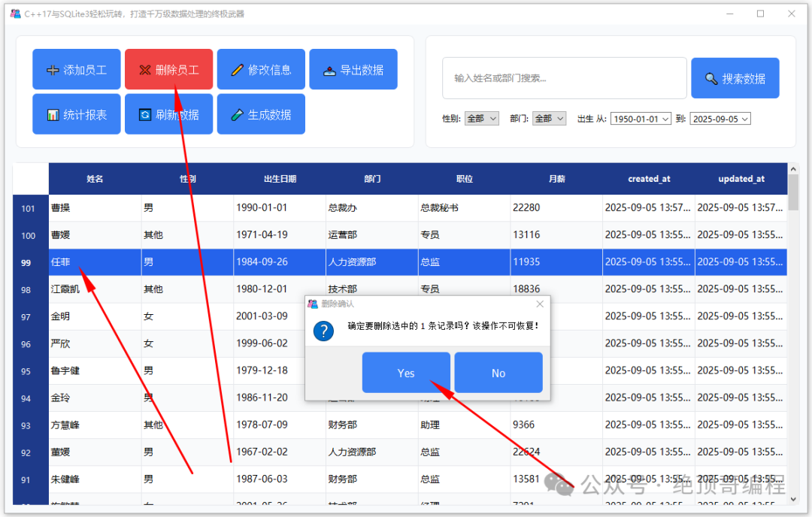Image resolution: width=812 pixels, height=517 pixels.
Task: Click name cell 金明
Action: (95, 316)
